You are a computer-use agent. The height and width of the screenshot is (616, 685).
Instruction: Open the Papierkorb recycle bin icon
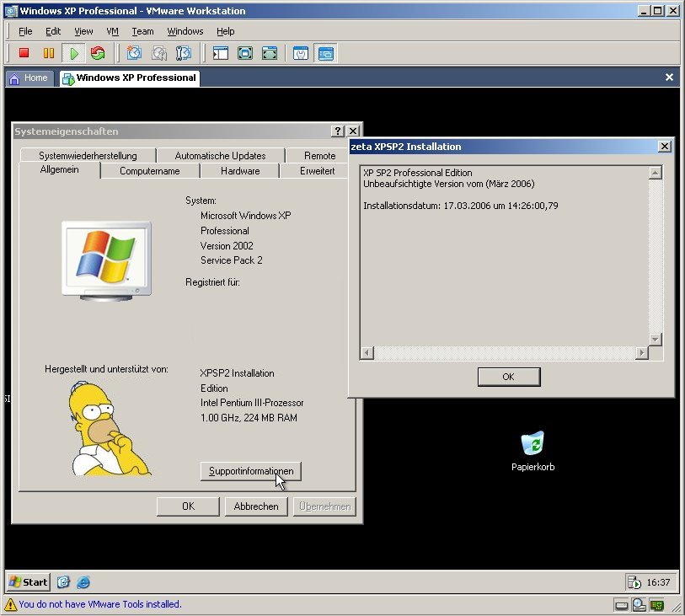pos(533,443)
